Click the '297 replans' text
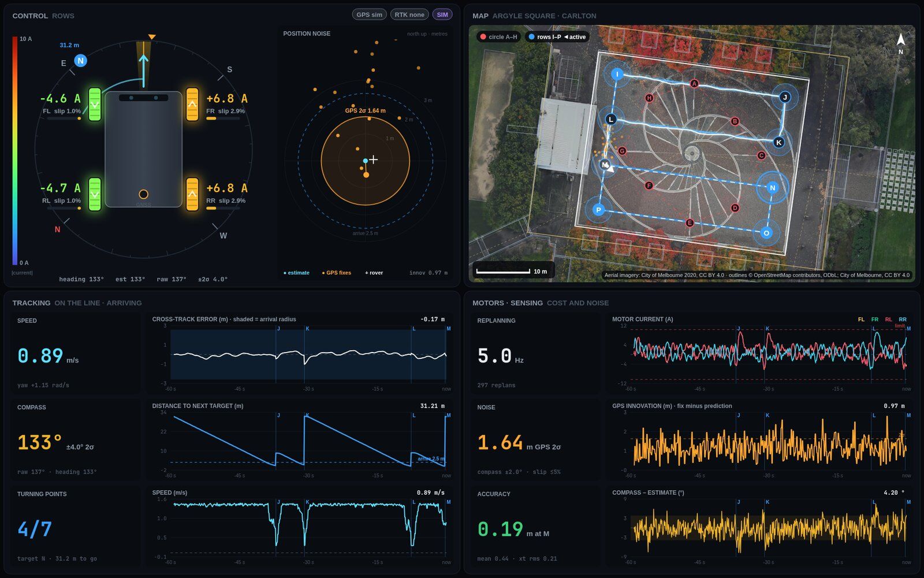This screenshot has height=578, width=924. tap(496, 385)
